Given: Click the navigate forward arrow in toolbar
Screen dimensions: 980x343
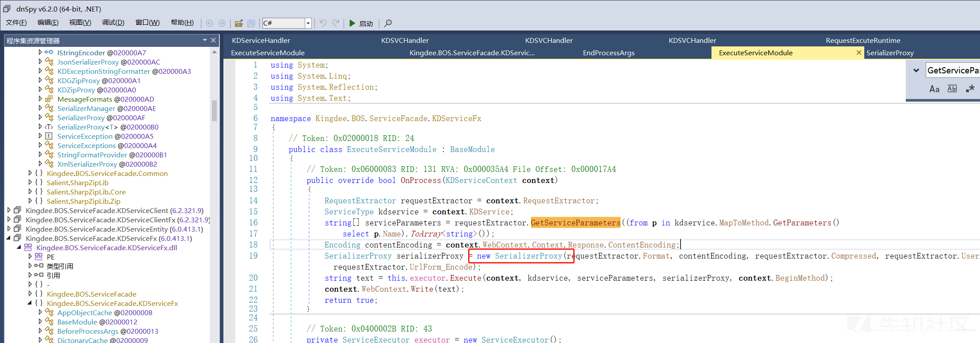Looking at the screenshot, I should (x=222, y=23).
